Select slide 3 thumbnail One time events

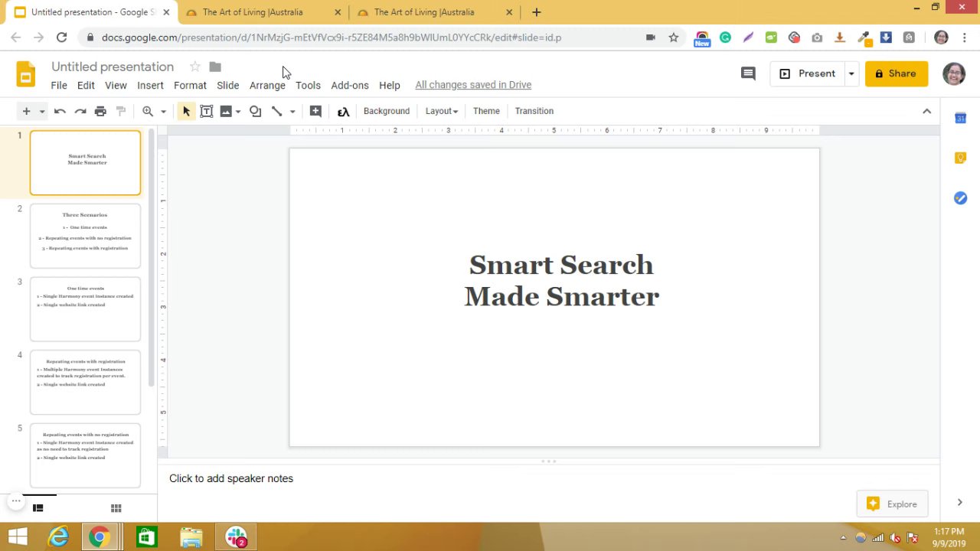click(x=85, y=309)
